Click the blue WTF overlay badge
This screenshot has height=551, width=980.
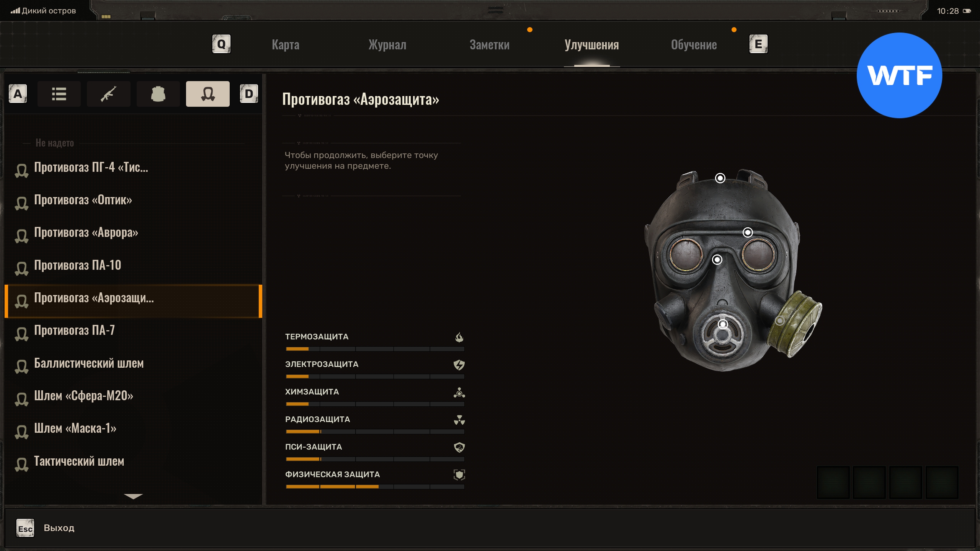coord(899,75)
